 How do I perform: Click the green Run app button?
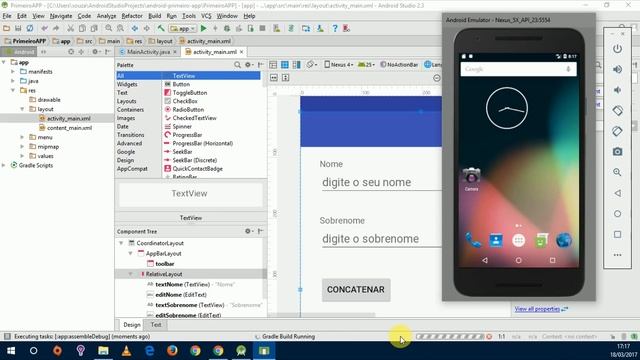pos(203,29)
